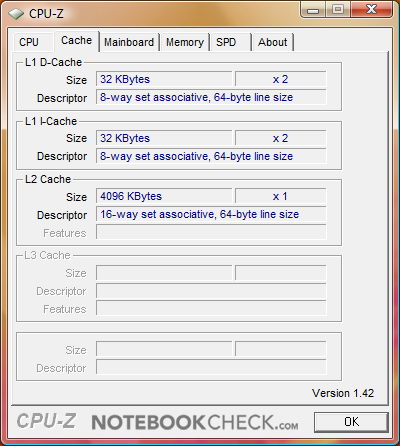Click the L2 Cache Features field
The width and height of the screenshot is (400, 446).
point(211,232)
